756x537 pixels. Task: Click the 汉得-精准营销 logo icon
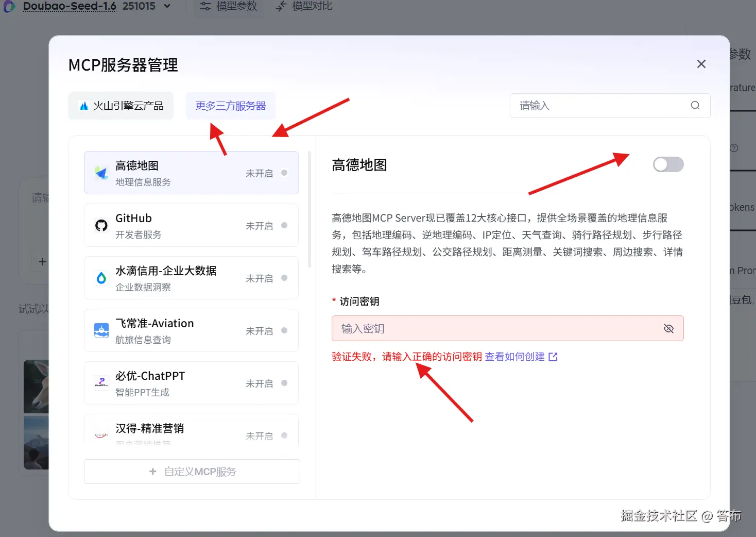[x=101, y=435]
